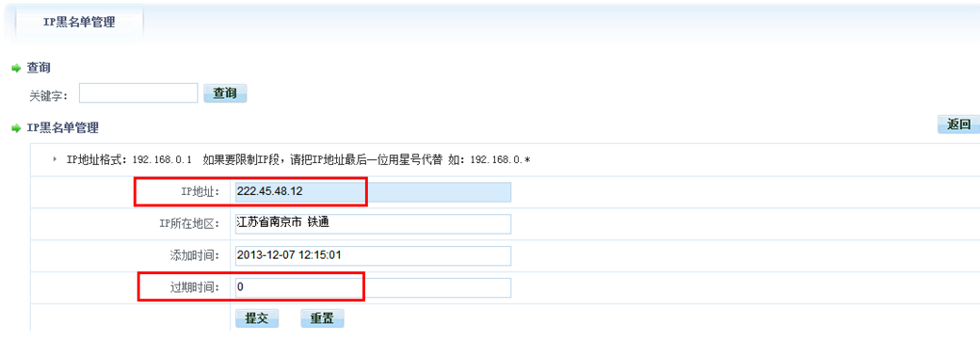980x342 pixels.
Task: Click the green arrow icon beside 查询 heading
Action: [17, 68]
